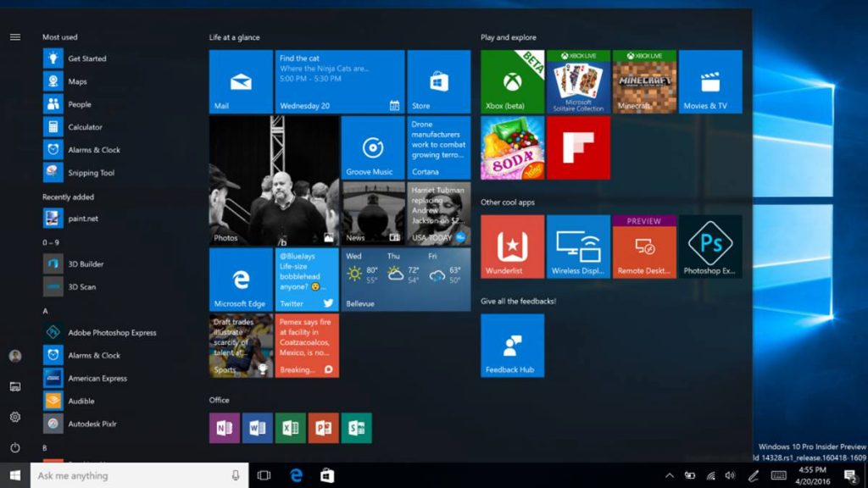Launch the Mail tile

(x=241, y=81)
